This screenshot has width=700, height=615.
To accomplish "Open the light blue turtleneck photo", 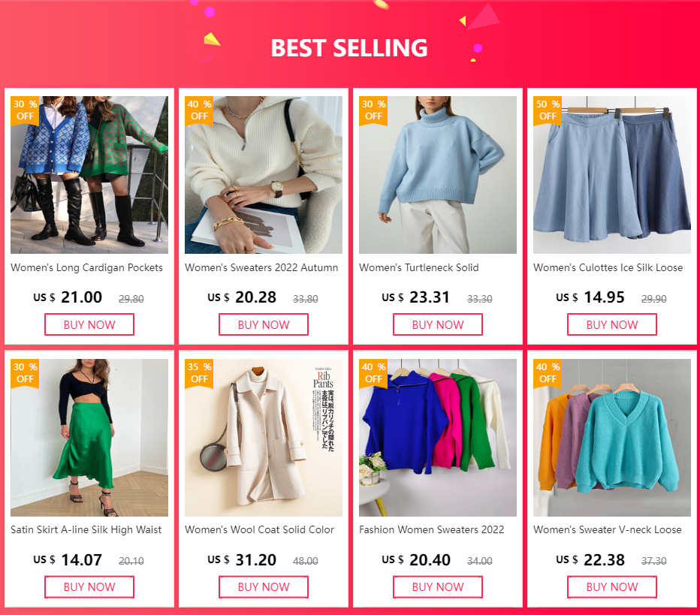I will pos(437,175).
